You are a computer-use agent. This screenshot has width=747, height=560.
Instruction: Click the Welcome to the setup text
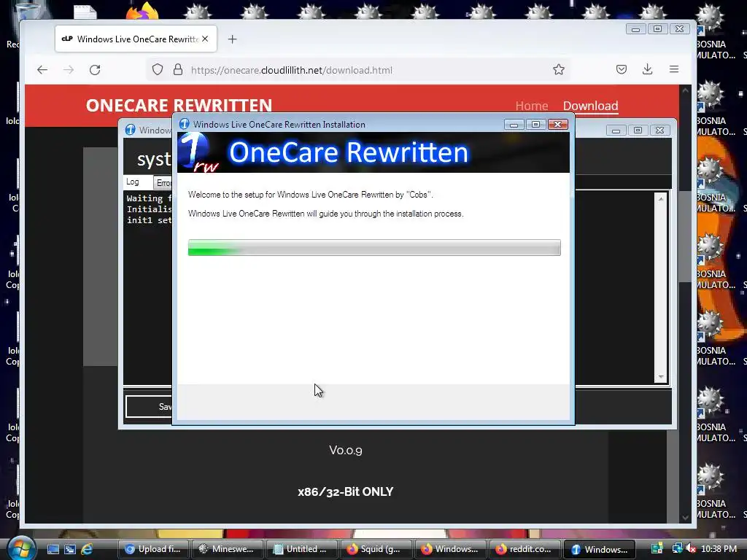click(310, 195)
